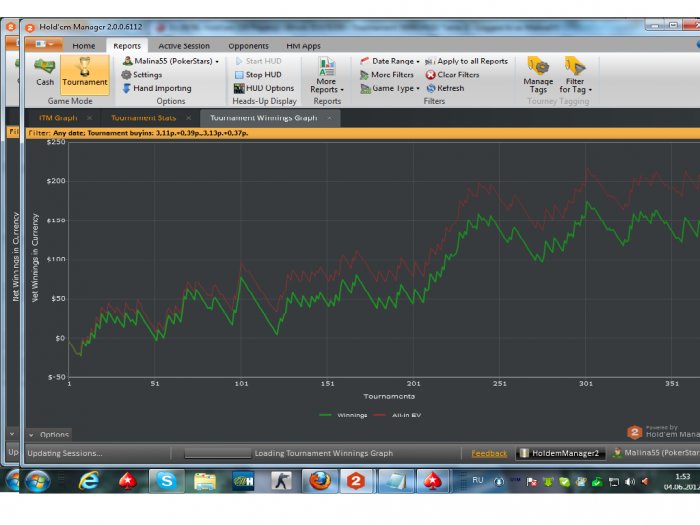The width and height of the screenshot is (700, 525).
Task: Click the orange filter description bar
Action: coord(362,133)
